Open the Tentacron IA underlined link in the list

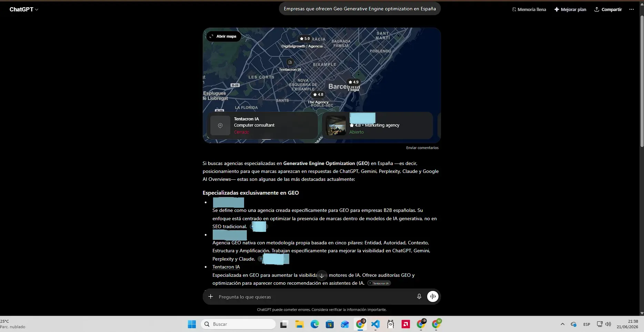click(226, 267)
